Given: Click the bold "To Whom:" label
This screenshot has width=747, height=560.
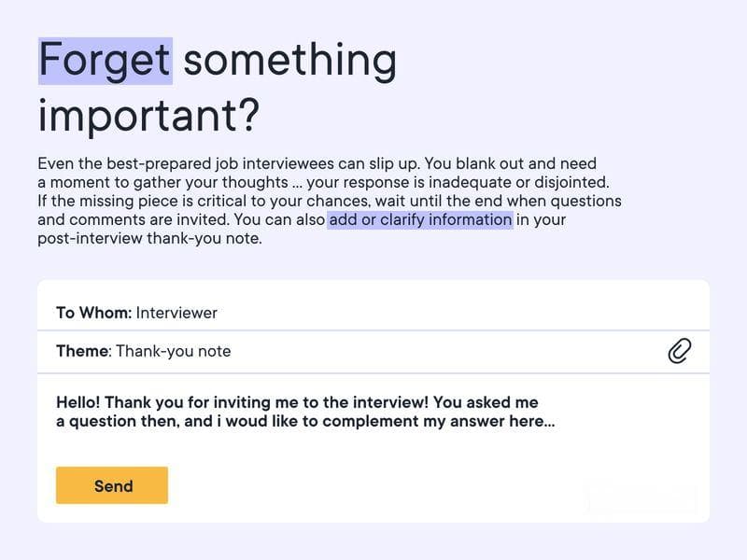Looking at the screenshot, I should [94, 313].
